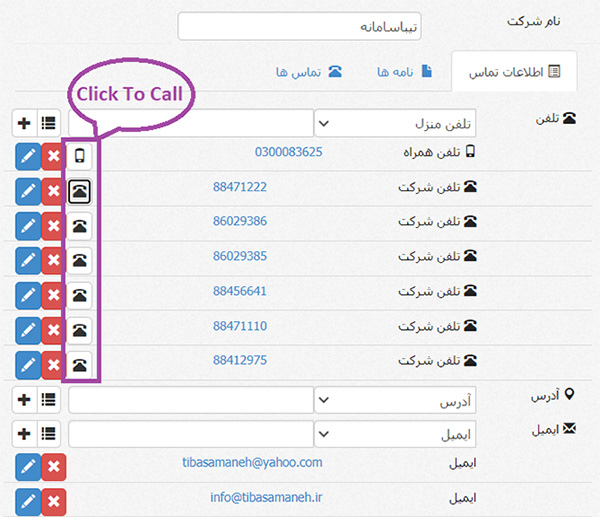Click the تلفن همراه label

(432, 152)
